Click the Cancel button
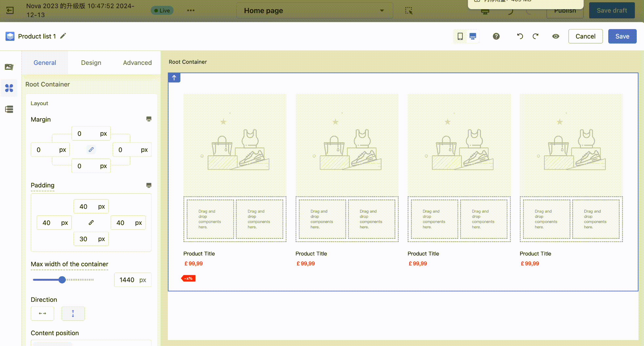This screenshot has height=346, width=644. click(585, 36)
